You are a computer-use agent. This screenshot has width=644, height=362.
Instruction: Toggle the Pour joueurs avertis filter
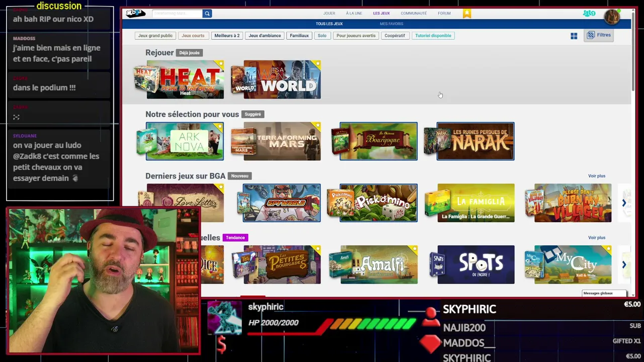tap(356, 36)
